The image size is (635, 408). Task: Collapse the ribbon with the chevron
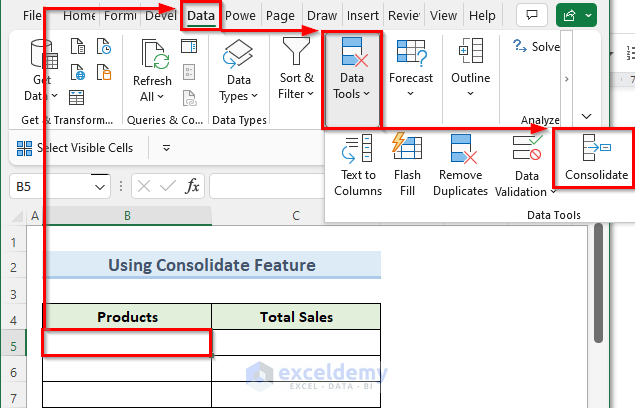pos(586,116)
